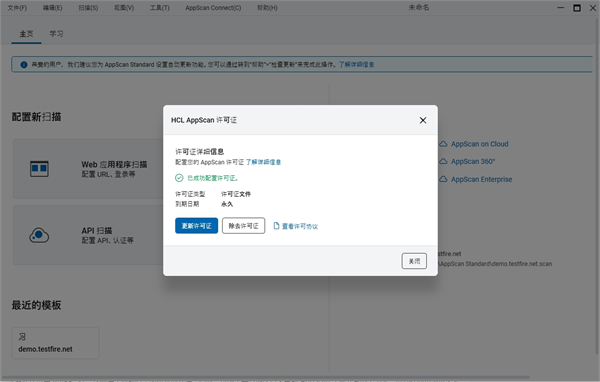Open the AppScan Enterprise link
This screenshot has width=600, height=382.
coord(481,179)
